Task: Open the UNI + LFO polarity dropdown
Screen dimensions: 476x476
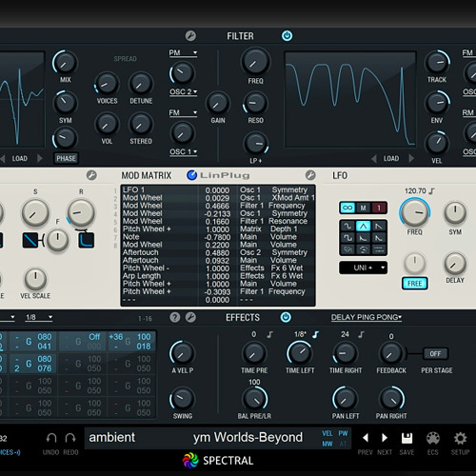Action: 363,268
